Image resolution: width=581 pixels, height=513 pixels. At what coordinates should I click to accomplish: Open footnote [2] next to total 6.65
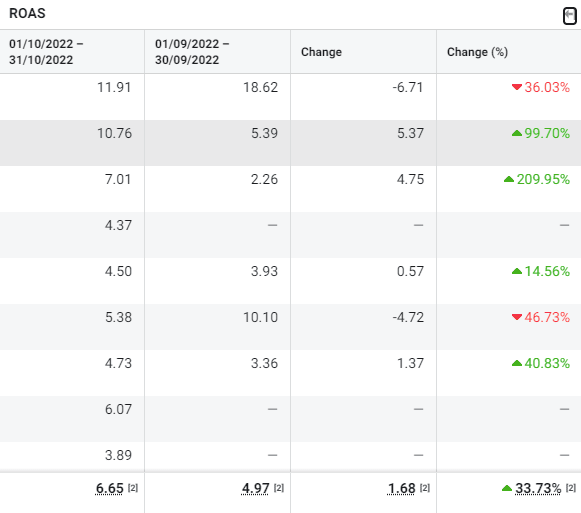(x=133, y=488)
